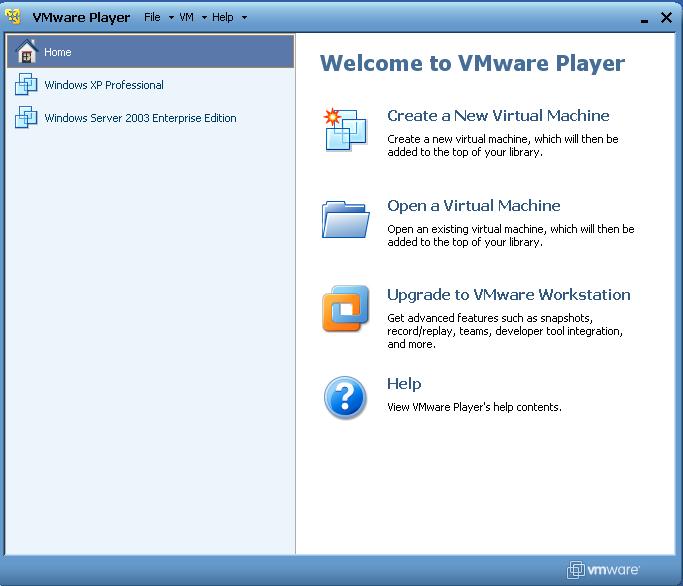Click the Home house icon in library
Viewport: 683px width, 586px height.
click(27, 52)
